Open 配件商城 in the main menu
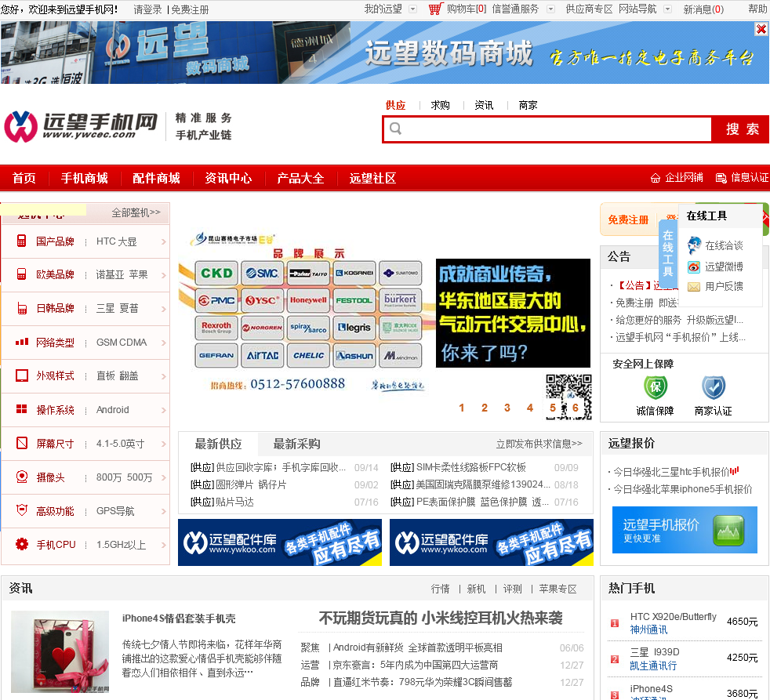Viewport: 770px width, 700px height. (x=156, y=178)
